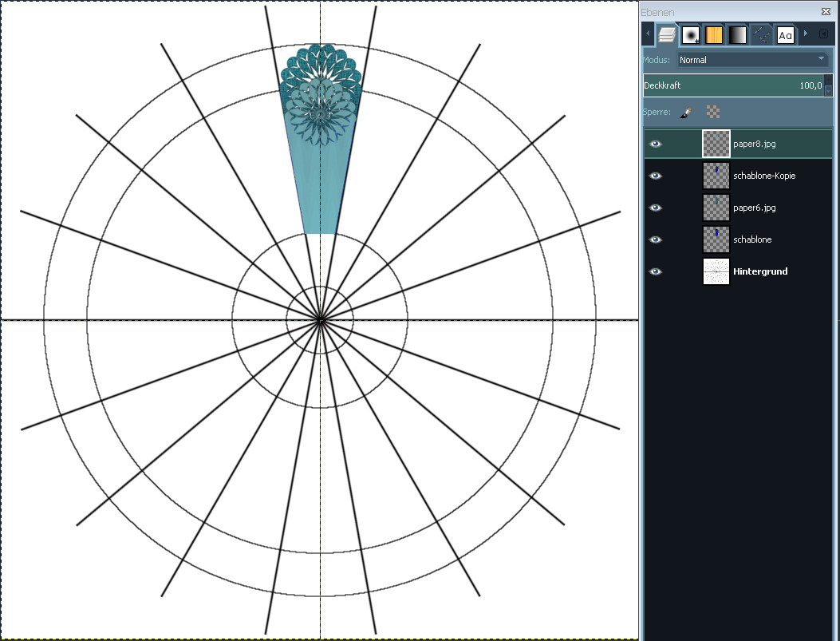This screenshot has width=840, height=641.
Task: Select the paper6.jpg layer
Action: tap(754, 208)
